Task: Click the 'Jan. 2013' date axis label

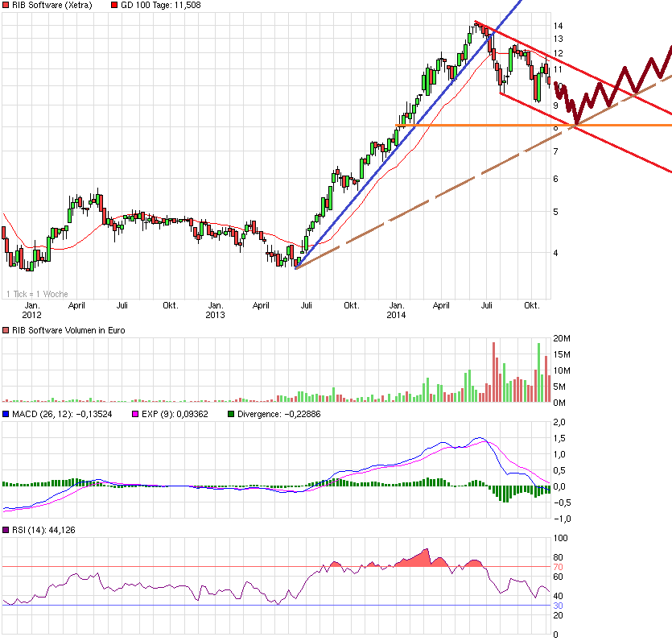Action: tap(215, 310)
